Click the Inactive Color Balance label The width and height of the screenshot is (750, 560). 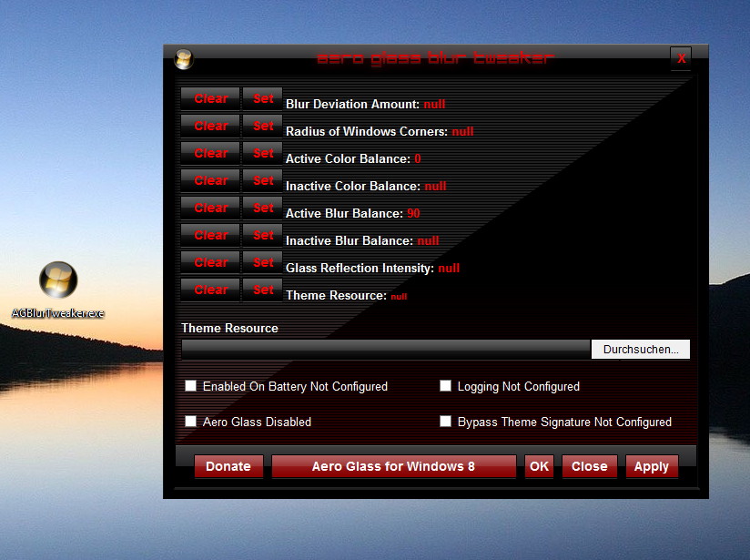tap(353, 186)
